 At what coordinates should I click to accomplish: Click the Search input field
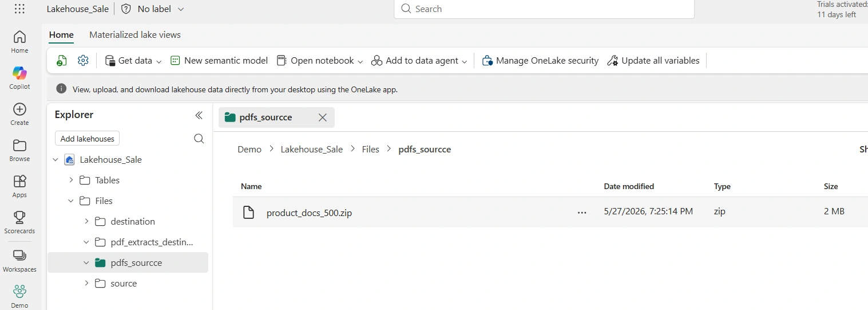544,9
